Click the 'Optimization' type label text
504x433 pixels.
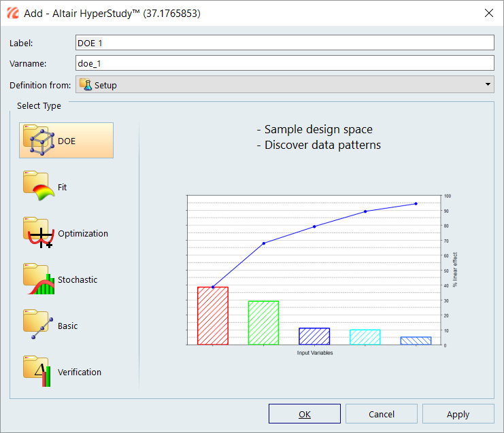pos(83,234)
